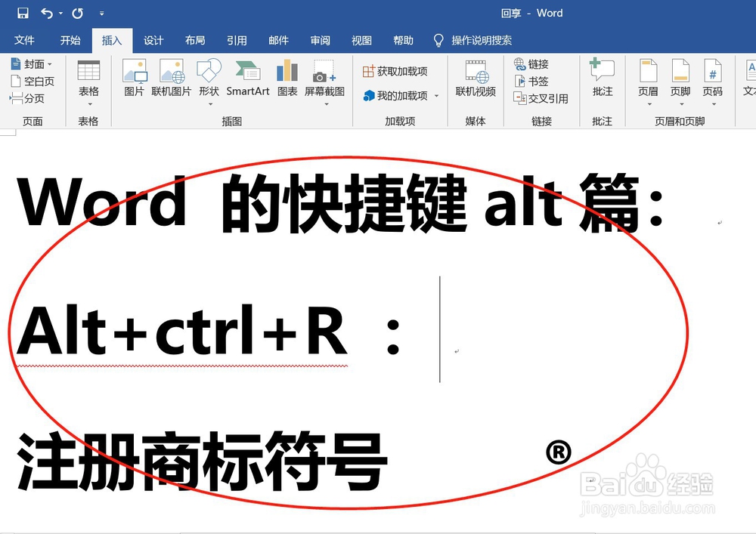Click the 注册商标符号 text line
756x534 pixels.
[203, 461]
